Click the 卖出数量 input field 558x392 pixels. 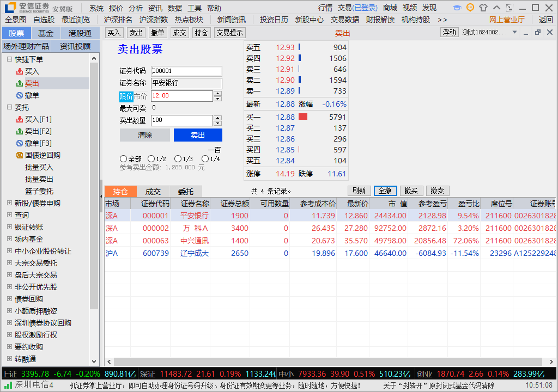(x=182, y=120)
